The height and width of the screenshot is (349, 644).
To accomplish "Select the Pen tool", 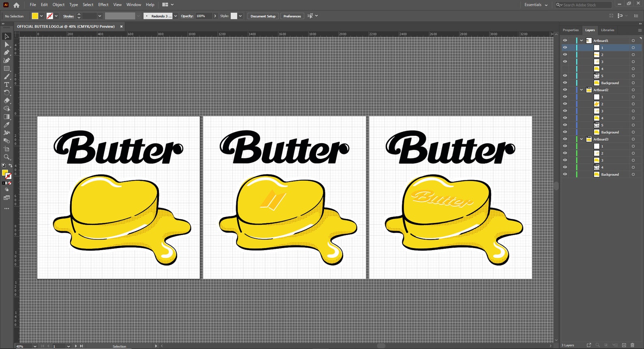I will point(6,52).
